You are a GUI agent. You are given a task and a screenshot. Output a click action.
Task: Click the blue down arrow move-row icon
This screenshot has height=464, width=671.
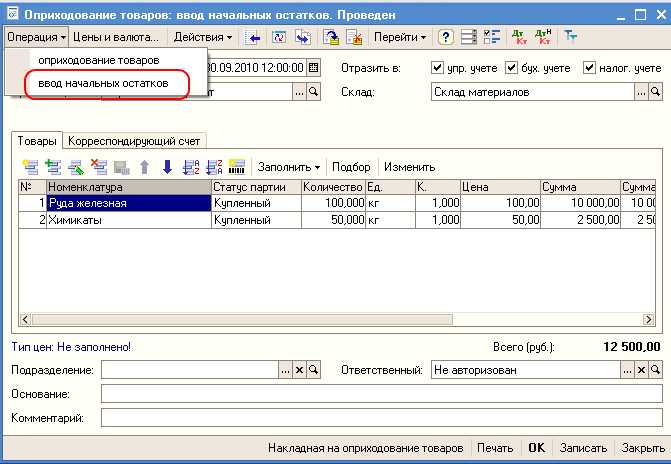[167, 167]
